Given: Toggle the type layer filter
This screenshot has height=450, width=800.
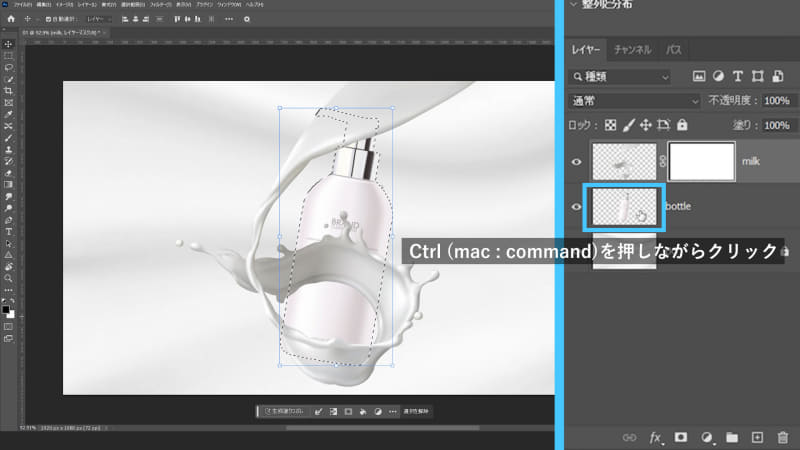Looking at the screenshot, I should tap(738, 77).
